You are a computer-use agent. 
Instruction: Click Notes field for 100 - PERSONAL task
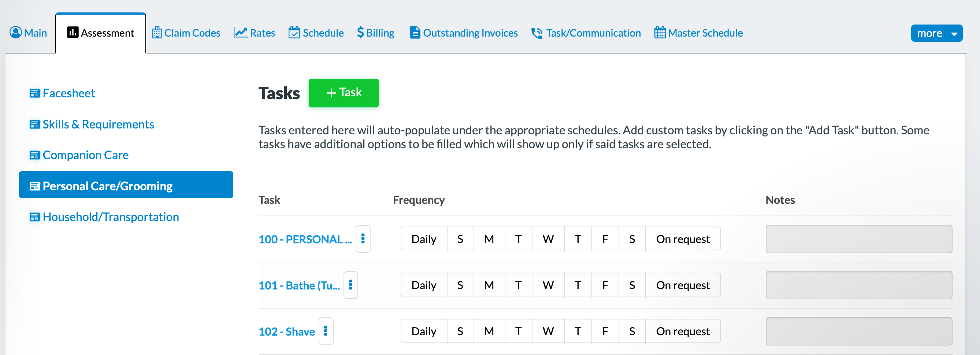coord(859,239)
